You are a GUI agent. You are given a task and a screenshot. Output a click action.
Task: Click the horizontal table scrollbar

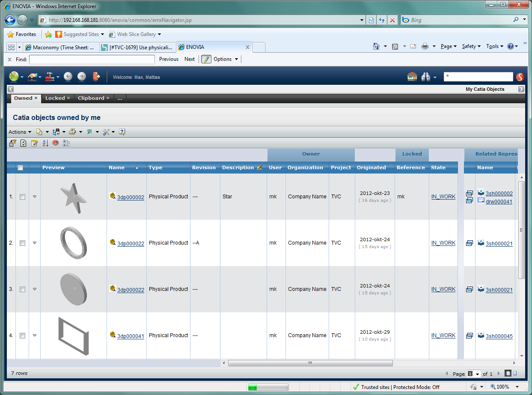[x=310, y=363]
